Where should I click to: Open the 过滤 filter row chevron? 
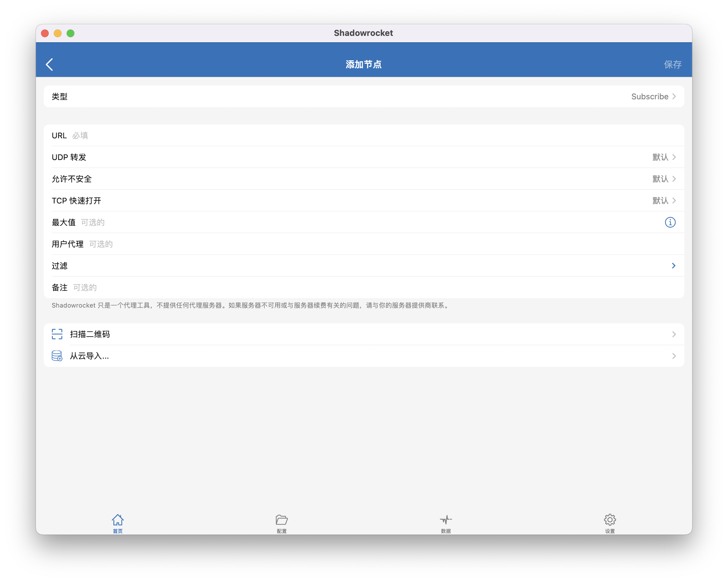pos(673,266)
